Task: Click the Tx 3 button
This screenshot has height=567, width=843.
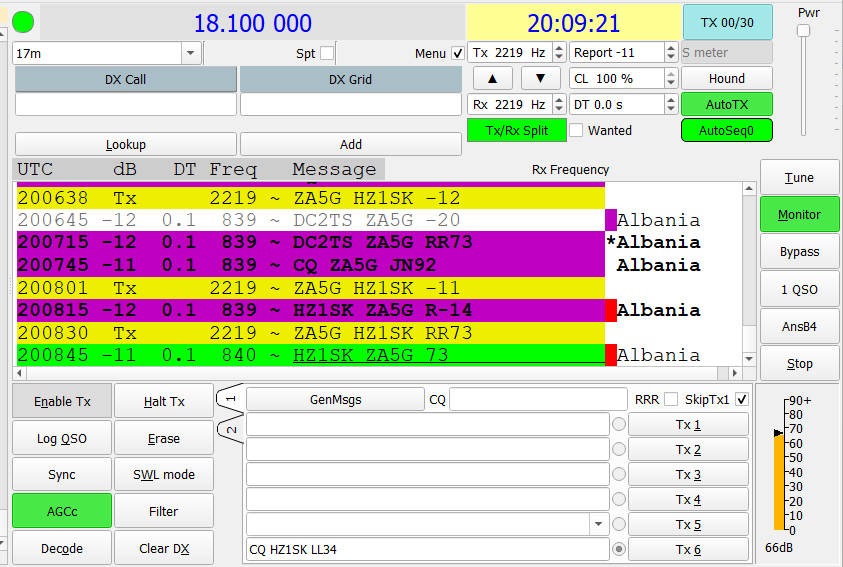Action: coord(688,474)
